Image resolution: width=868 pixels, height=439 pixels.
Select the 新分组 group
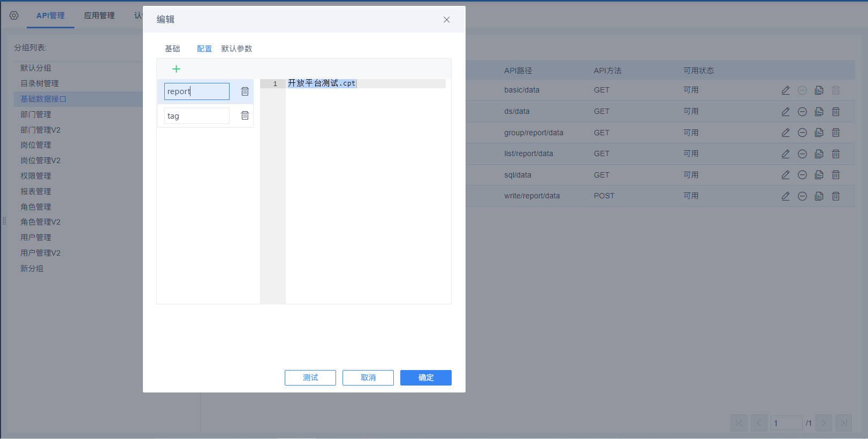pyautogui.click(x=32, y=268)
